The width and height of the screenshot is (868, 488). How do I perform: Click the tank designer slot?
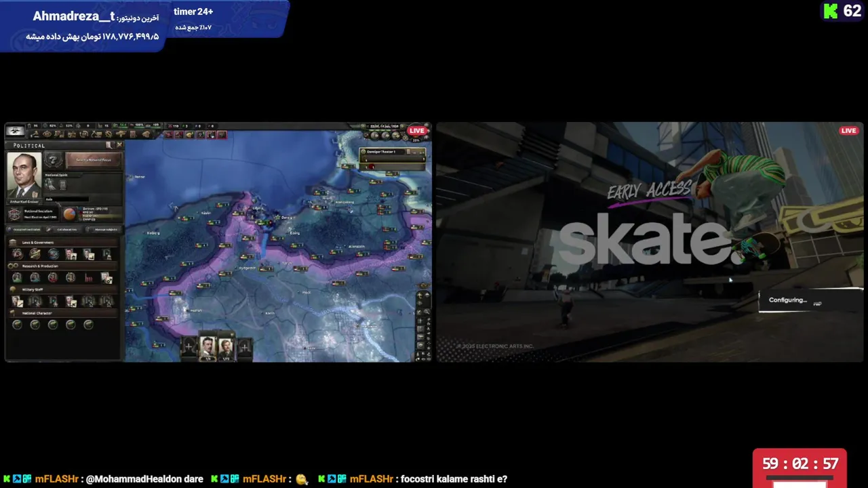coord(17,278)
